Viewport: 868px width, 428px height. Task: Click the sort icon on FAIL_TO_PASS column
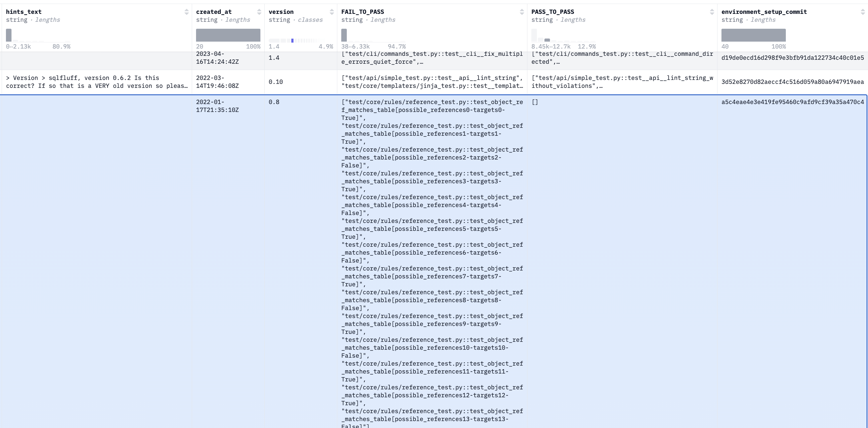(x=523, y=12)
